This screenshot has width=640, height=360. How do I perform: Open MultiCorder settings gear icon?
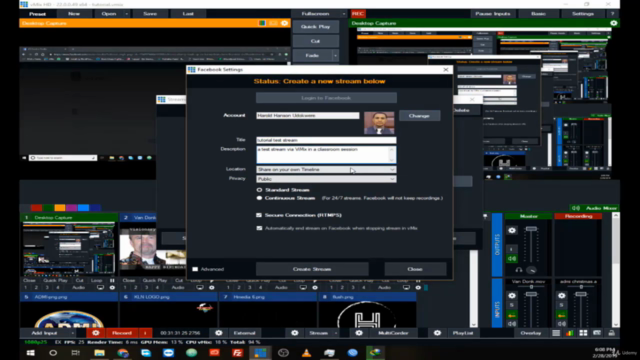pyautogui.click(x=359, y=333)
